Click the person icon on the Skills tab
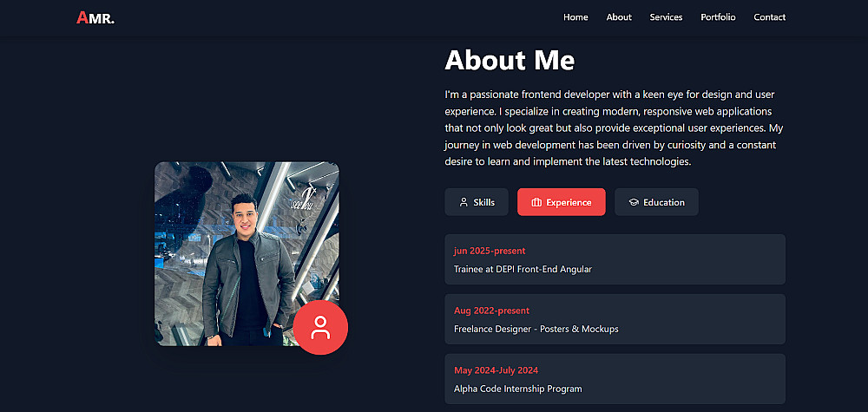 tap(464, 202)
